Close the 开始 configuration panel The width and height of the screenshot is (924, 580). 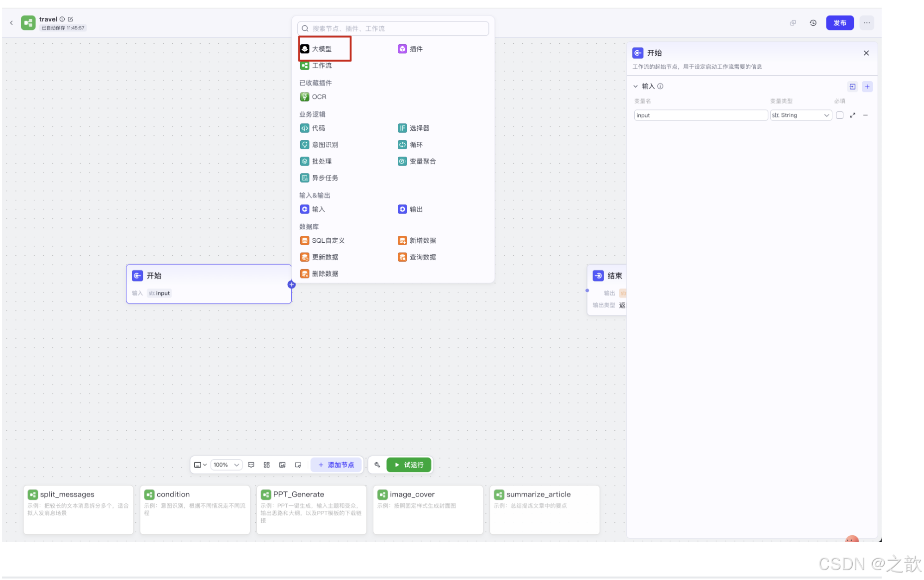[866, 53]
